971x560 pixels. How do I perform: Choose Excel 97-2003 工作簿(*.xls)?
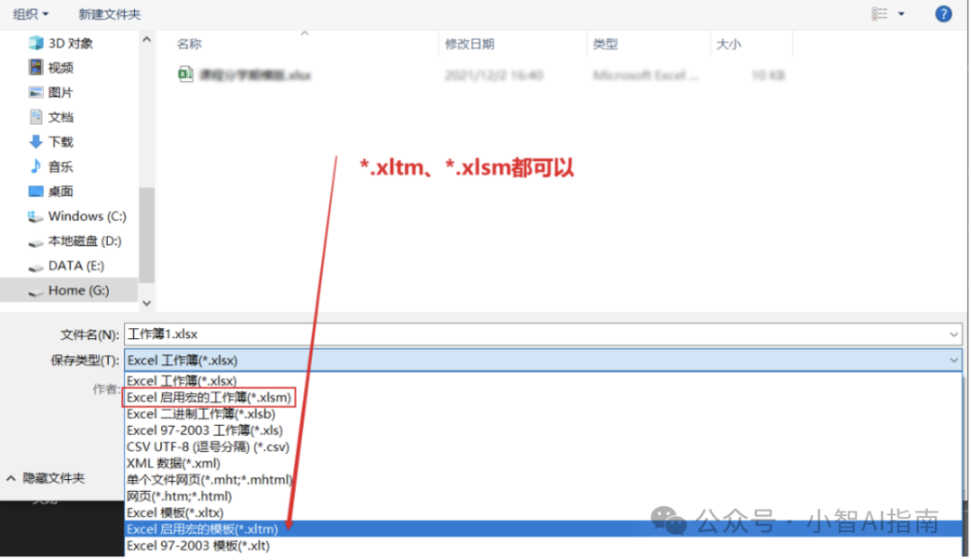click(x=543, y=430)
